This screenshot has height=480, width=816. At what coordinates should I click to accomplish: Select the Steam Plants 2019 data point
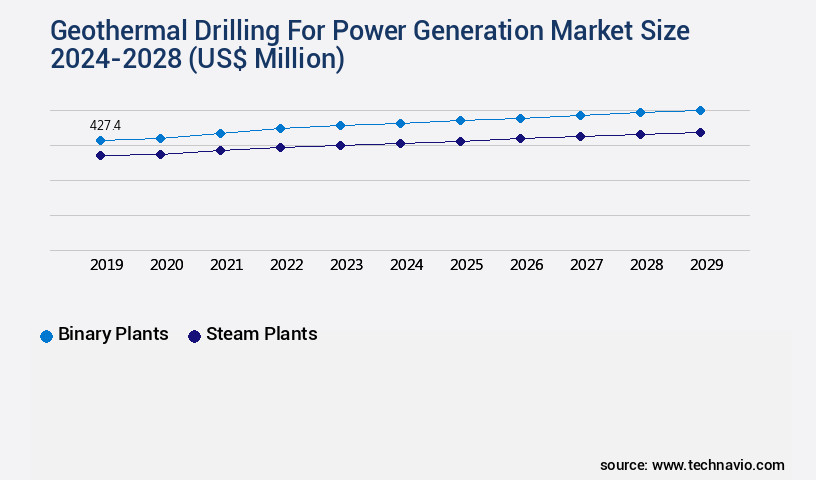click(x=100, y=156)
